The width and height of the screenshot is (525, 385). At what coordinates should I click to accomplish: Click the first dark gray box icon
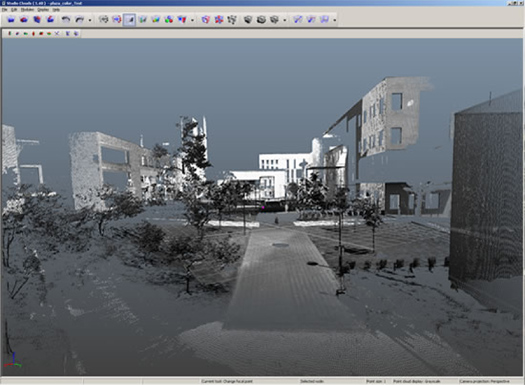(248, 20)
